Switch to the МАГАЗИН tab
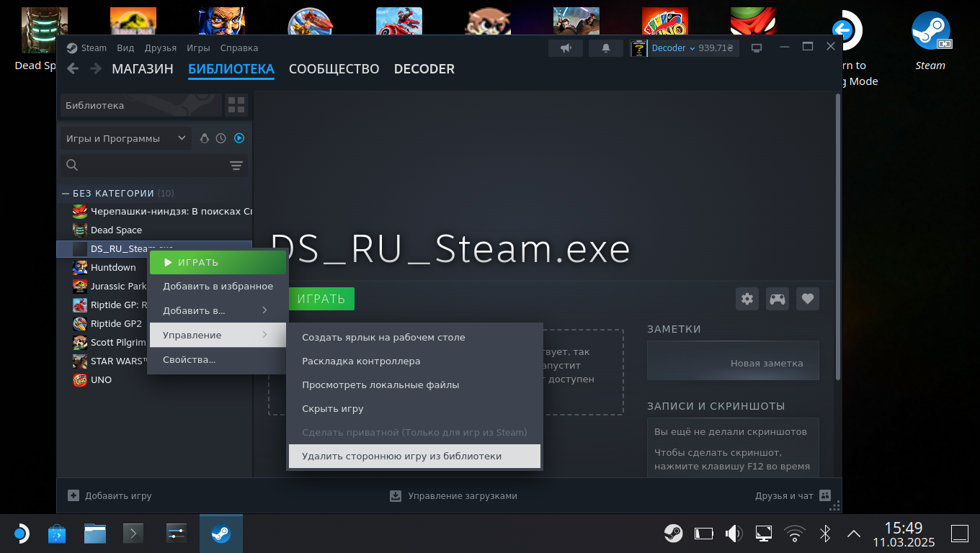 point(143,69)
